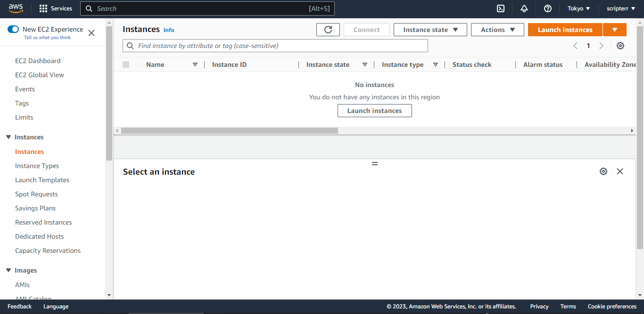
Task: Open the Feedback link in footer
Action: pos(20,306)
